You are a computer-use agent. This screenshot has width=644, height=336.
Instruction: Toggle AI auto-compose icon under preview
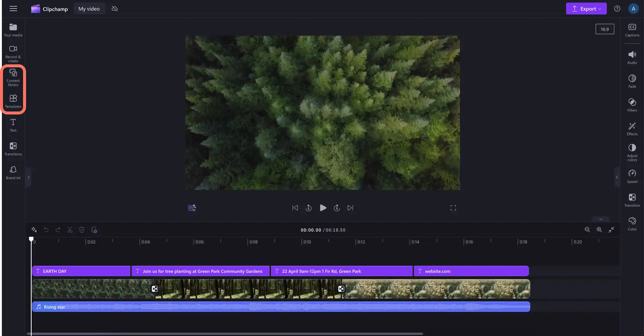click(x=192, y=208)
